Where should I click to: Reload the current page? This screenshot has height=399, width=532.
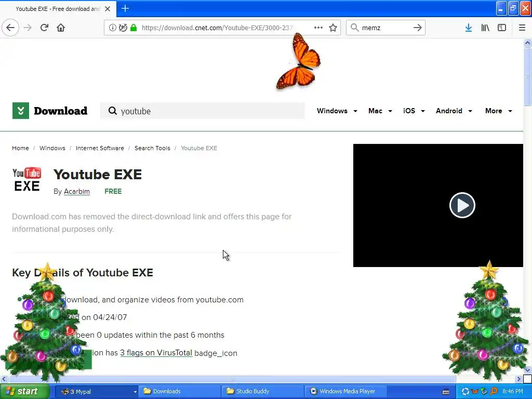[44, 28]
